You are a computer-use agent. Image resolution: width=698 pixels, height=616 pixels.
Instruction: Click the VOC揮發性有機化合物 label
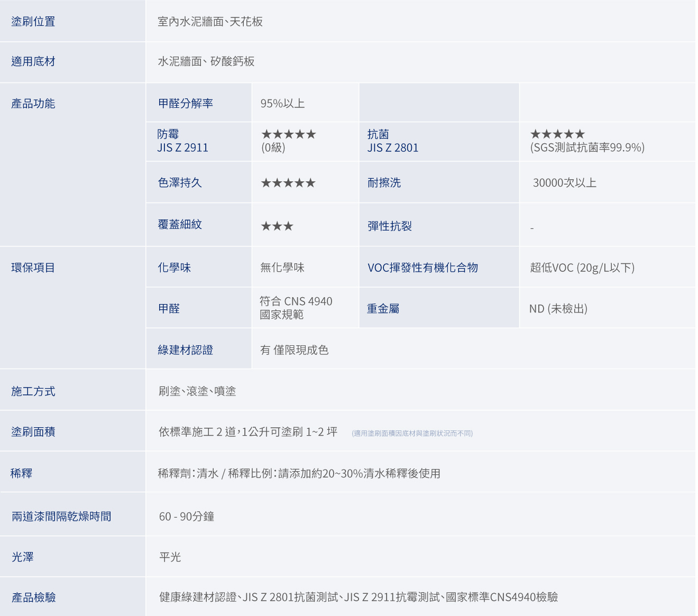[x=423, y=268]
